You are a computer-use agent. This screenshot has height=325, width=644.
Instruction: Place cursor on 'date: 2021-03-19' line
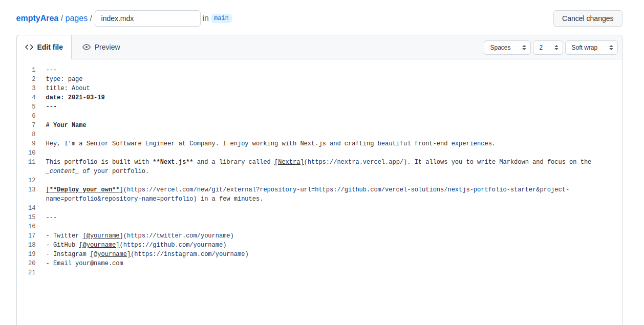coord(75,97)
